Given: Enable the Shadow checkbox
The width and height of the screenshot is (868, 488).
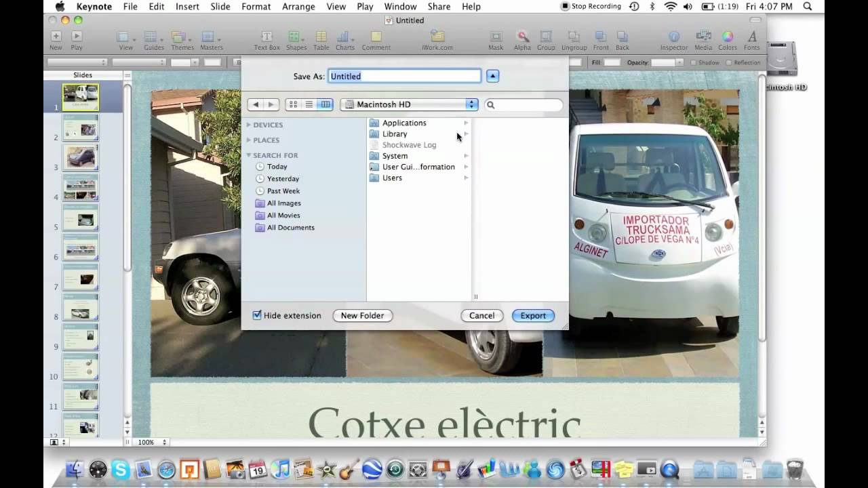Looking at the screenshot, I should 693,62.
